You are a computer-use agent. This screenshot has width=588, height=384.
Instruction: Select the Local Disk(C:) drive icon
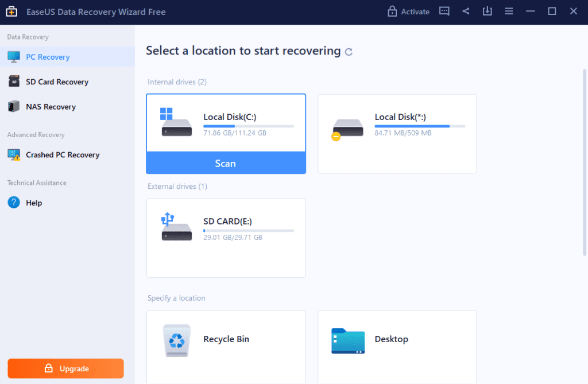[176, 122]
